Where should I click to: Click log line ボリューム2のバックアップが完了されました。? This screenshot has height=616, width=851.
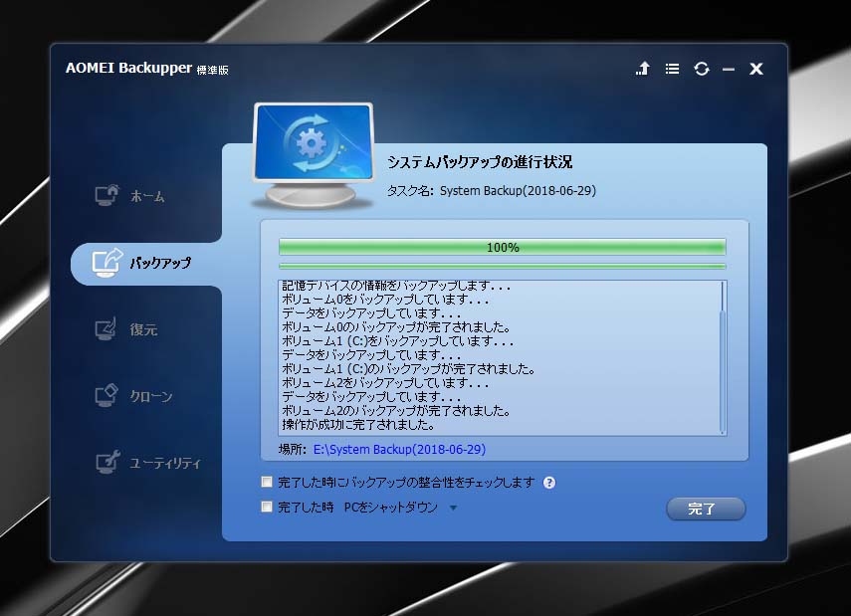point(396,410)
